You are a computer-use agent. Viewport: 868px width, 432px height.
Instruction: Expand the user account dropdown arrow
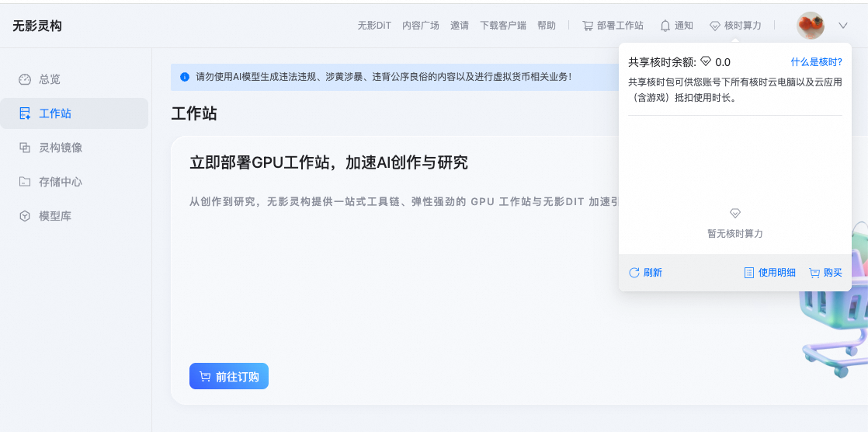pos(843,26)
